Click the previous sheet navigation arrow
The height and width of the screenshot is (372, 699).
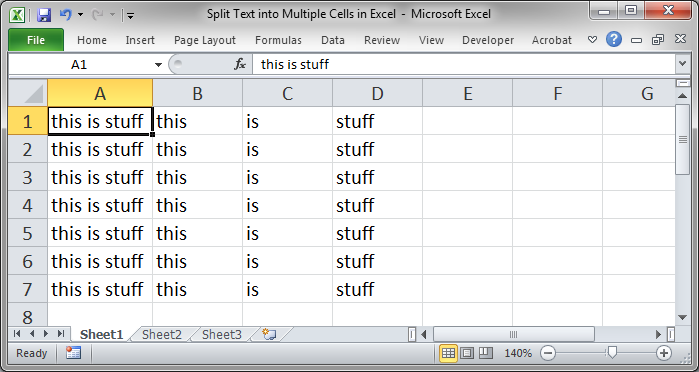(x=32, y=334)
